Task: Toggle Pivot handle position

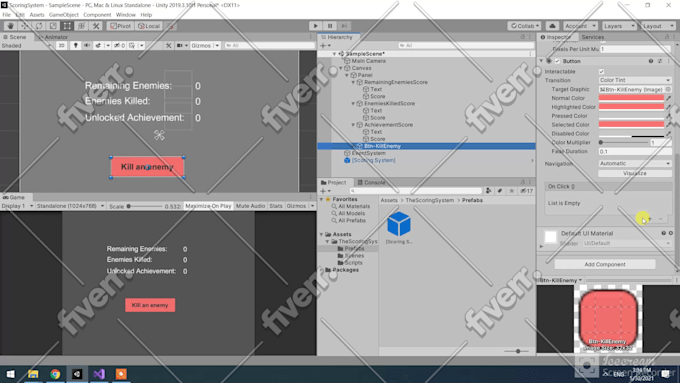Action: (x=120, y=26)
